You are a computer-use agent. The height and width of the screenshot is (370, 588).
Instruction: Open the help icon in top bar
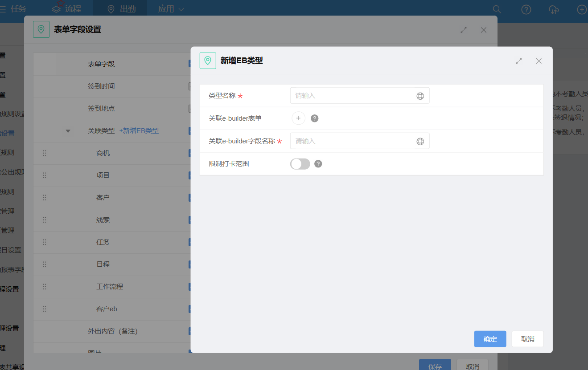click(526, 9)
